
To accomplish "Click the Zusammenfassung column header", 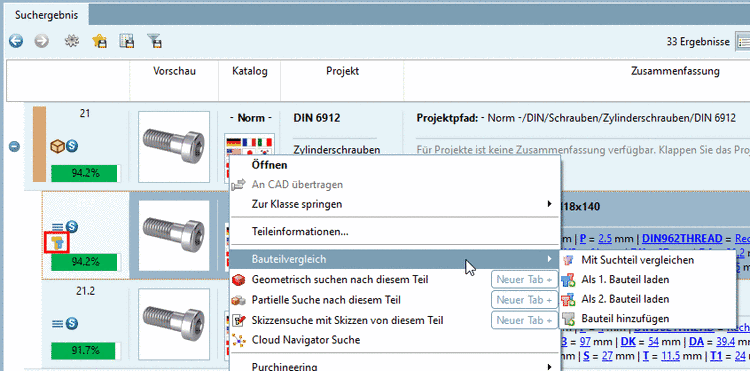I will point(675,71).
